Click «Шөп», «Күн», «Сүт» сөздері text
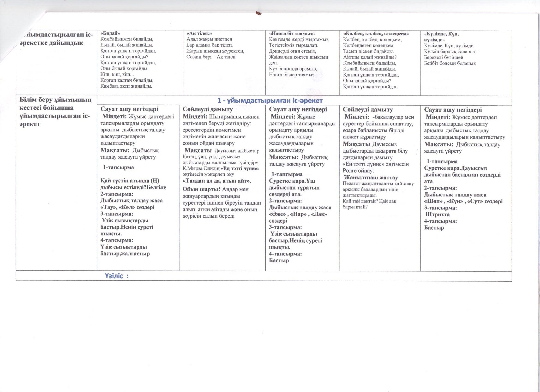 pyautogui.click(x=463, y=201)
